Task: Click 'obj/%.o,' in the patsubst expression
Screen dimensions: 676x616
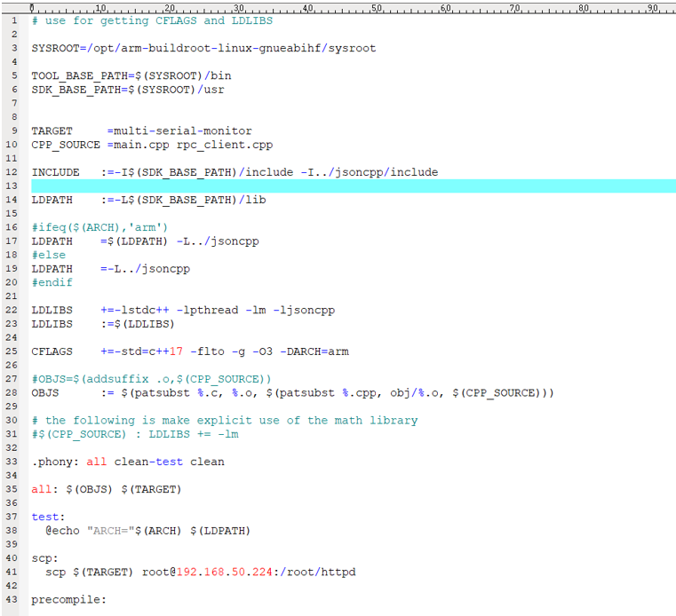Action: tap(418, 393)
